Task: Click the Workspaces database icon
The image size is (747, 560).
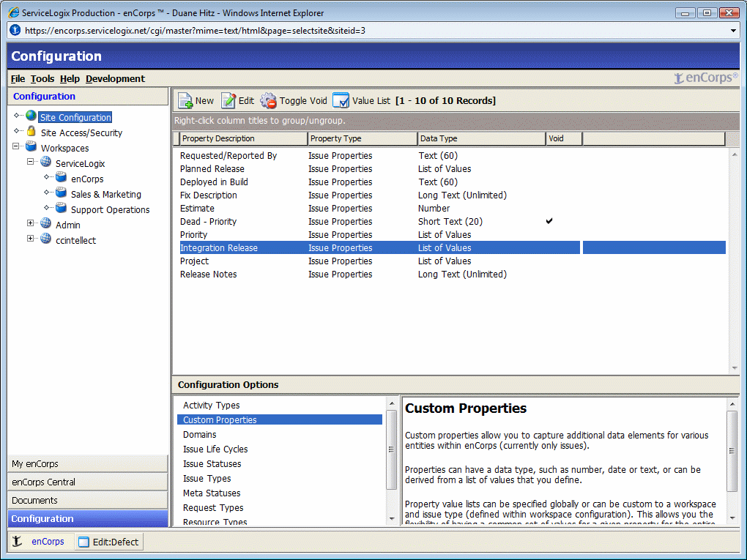Action: (31, 146)
